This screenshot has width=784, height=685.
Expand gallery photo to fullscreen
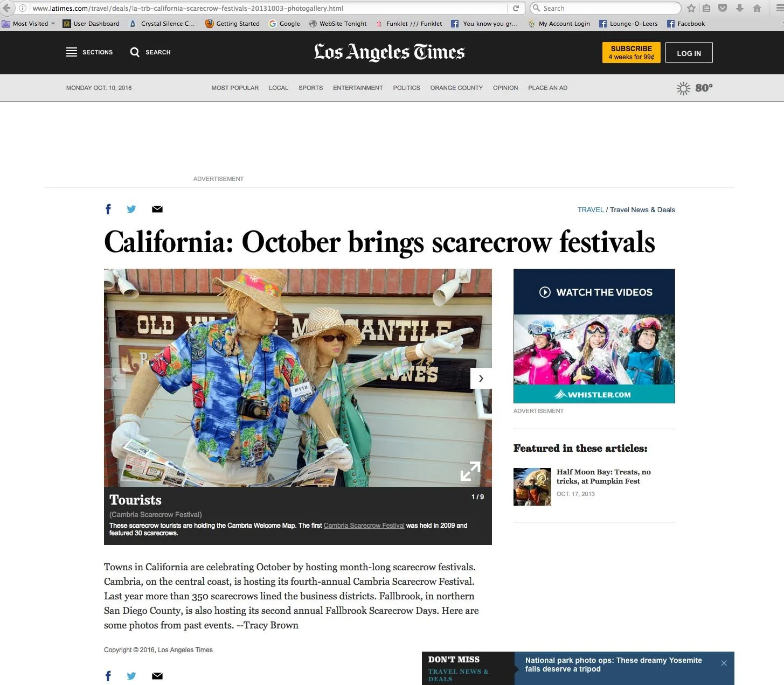point(470,471)
